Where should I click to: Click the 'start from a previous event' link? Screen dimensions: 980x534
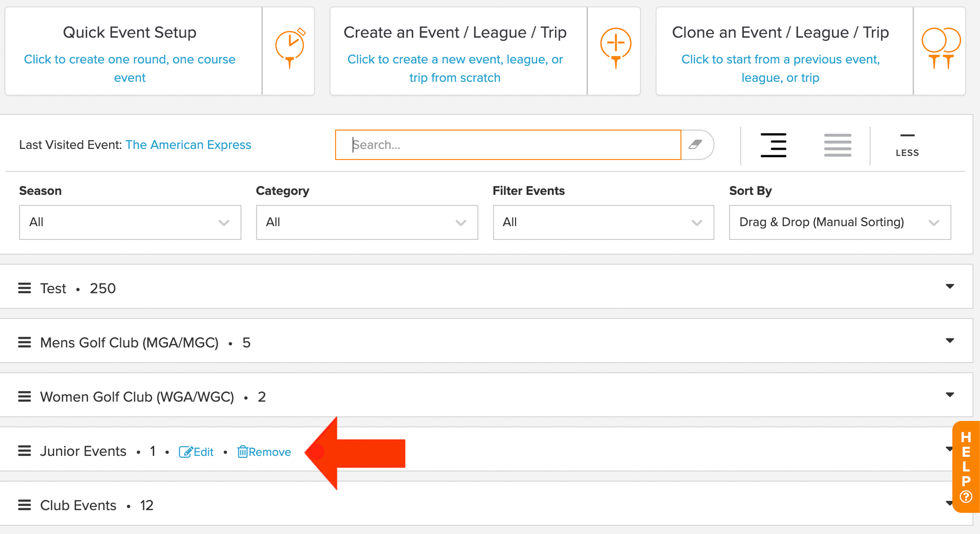click(780, 69)
